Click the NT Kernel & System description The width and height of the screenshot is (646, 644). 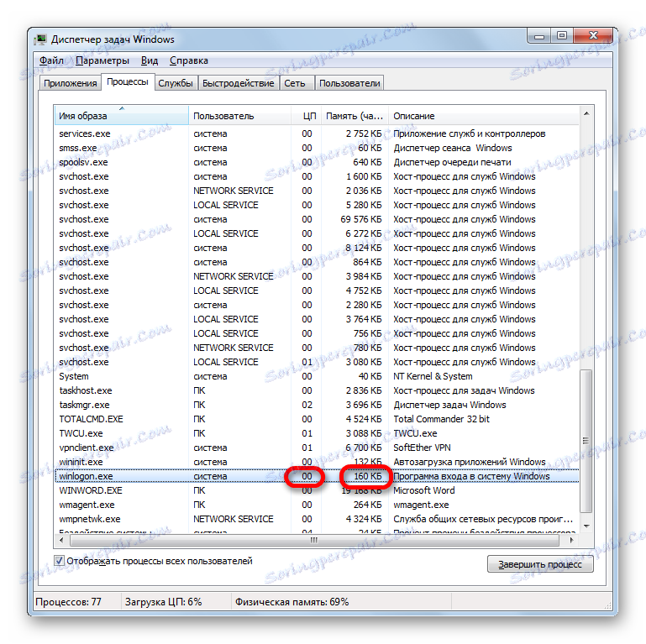point(433,376)
